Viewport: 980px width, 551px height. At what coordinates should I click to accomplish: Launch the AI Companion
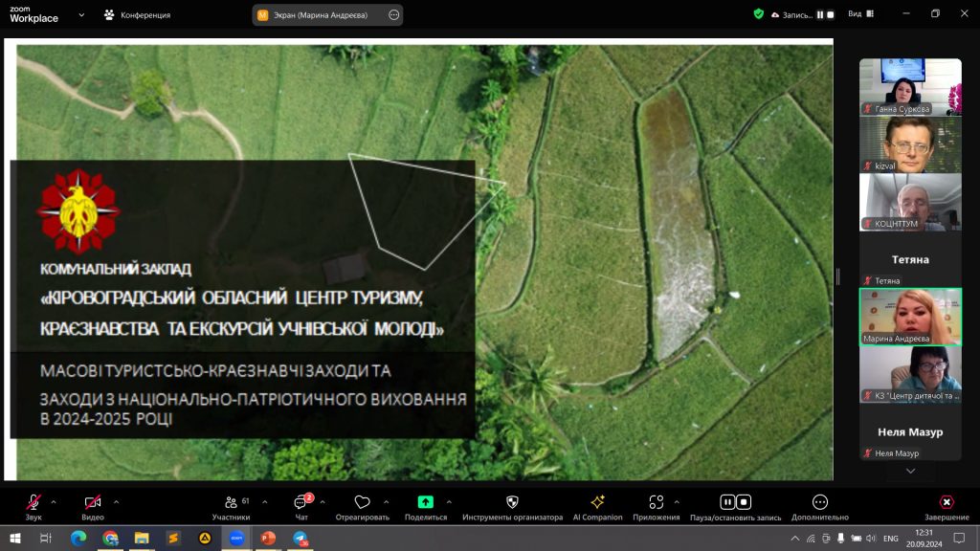click(597, 502)
